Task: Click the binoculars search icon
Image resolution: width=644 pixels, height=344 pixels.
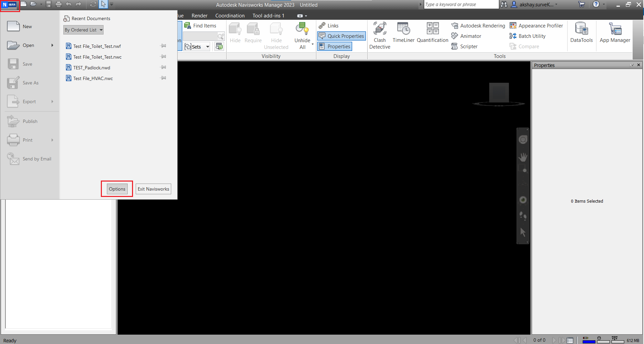Action: click(x=504, y=4)
